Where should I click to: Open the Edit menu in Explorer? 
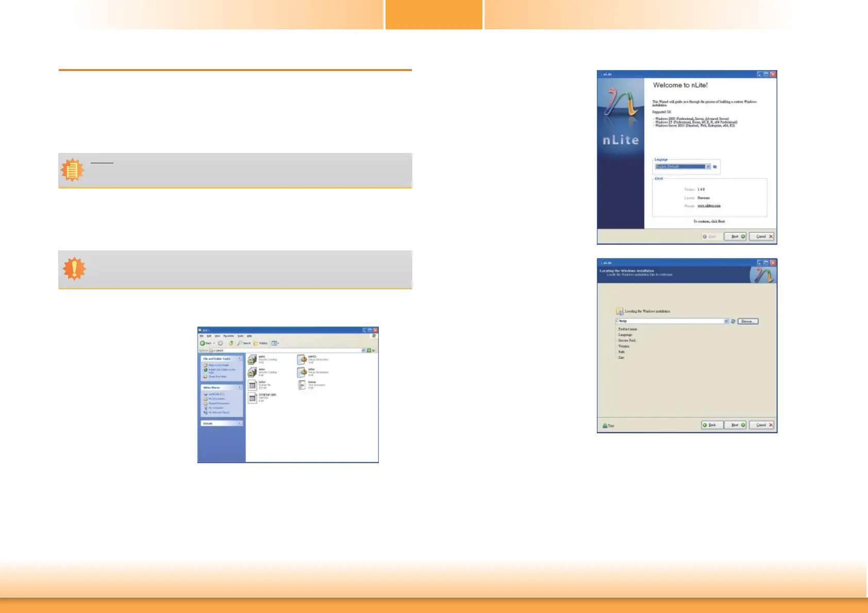(209, 336)
